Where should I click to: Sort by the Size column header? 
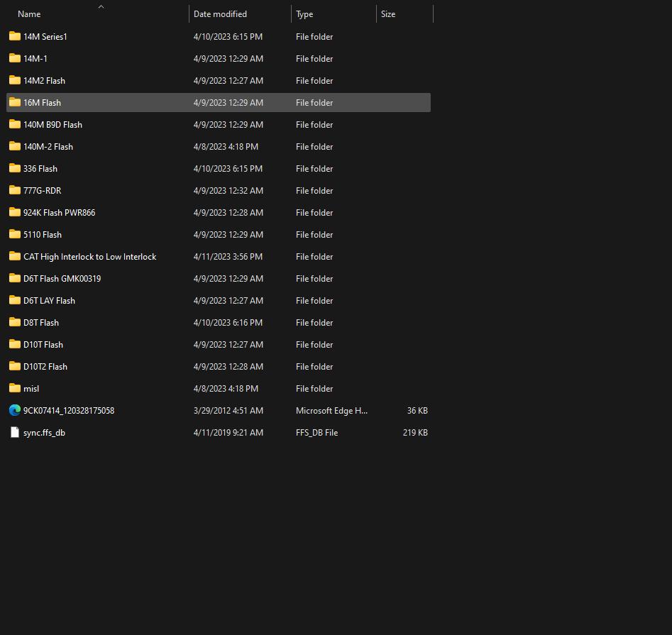click(x=388, y=13)
